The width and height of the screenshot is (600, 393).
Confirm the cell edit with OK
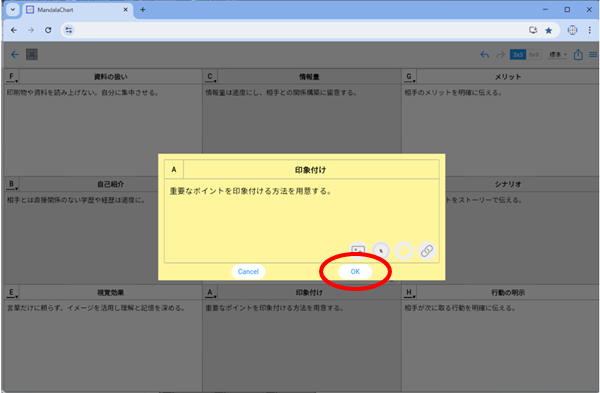click(x=355, y=272)
